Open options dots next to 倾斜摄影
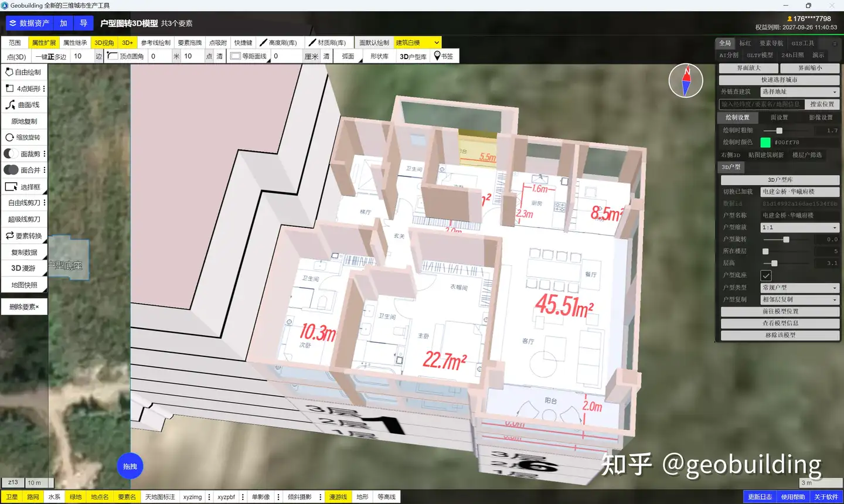The height and width of the screenshot is (504, 844). (x=320, y=497)
